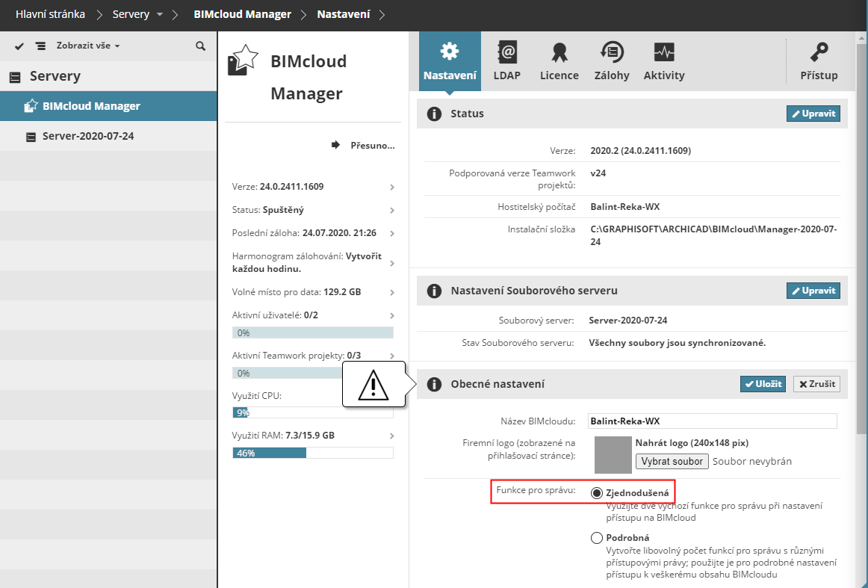This screenshot has height=588, width=868.
Task: Click the info icon beside Status
Action: [435, 114]
